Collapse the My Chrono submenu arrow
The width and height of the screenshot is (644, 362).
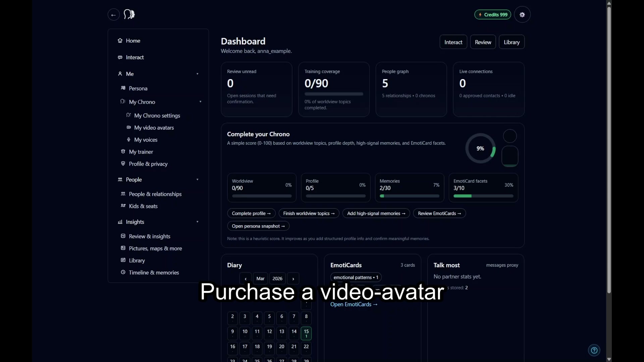201,102
